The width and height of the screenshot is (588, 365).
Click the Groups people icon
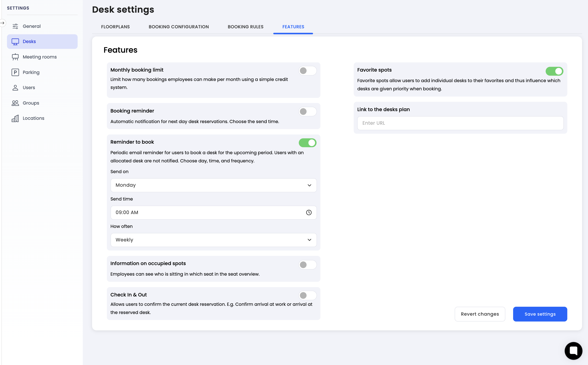(15, 103)
